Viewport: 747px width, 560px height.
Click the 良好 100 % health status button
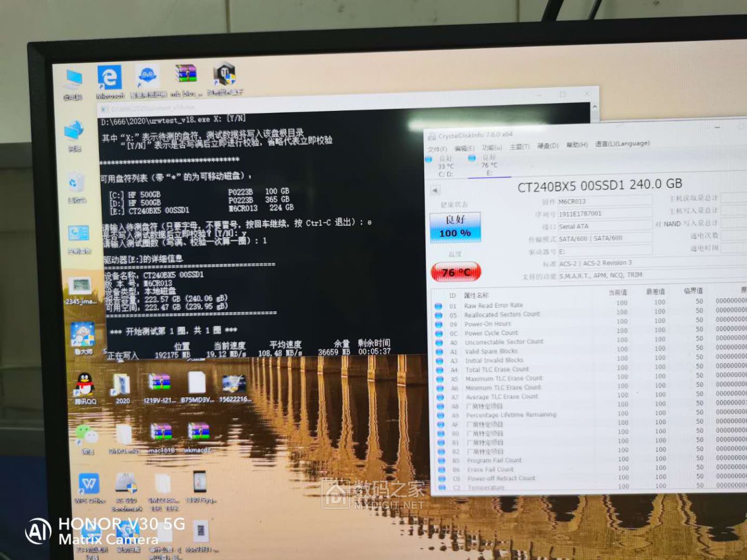[455, 227]
